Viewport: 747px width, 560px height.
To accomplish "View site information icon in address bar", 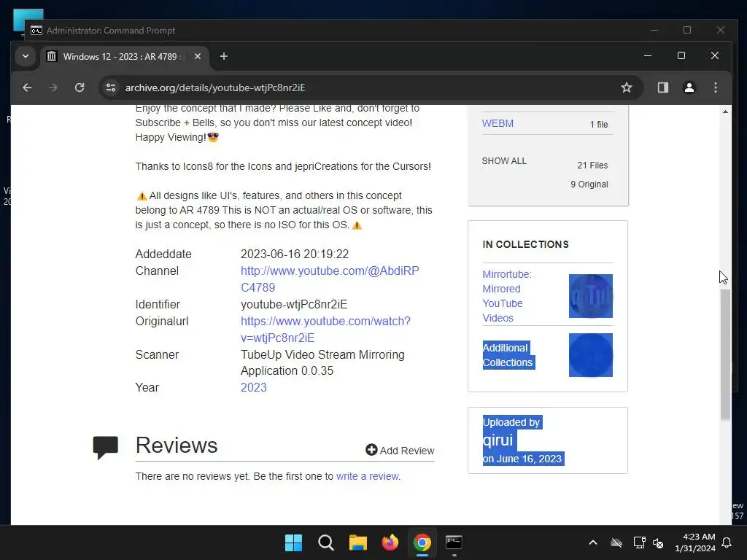I will click(111, 87).
